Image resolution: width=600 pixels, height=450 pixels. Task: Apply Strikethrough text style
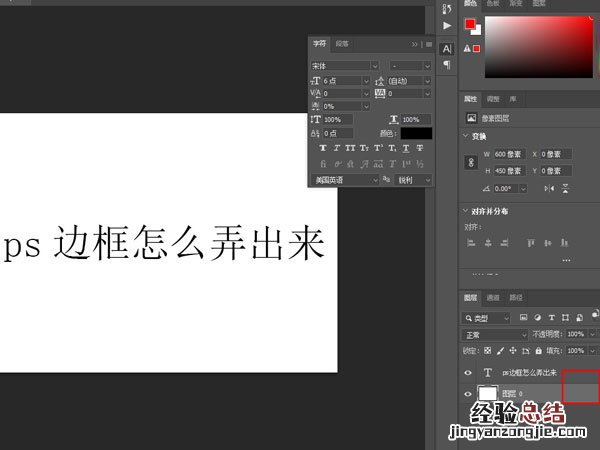click(x=419, y=148)
